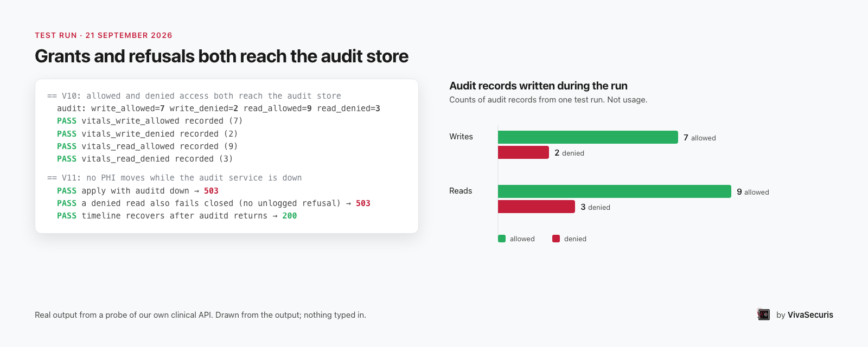Click the 'Audit records written during the run' heading

(x=538, y=86)
